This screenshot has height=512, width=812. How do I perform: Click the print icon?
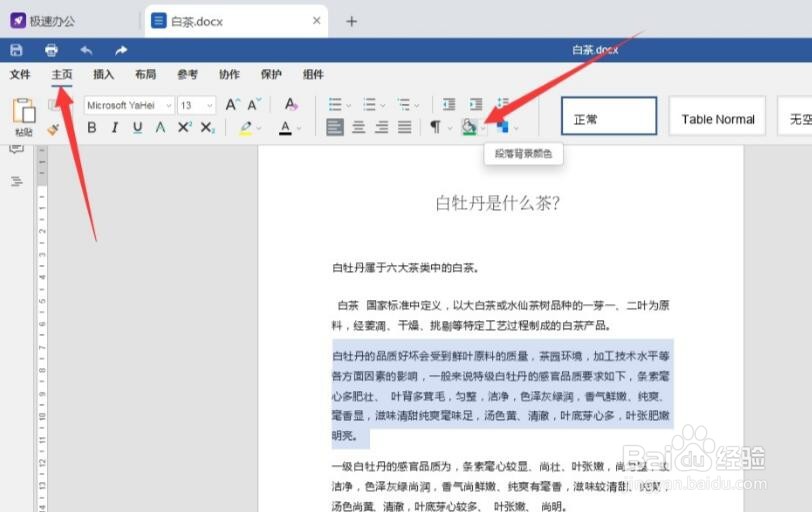coord(51,50)
